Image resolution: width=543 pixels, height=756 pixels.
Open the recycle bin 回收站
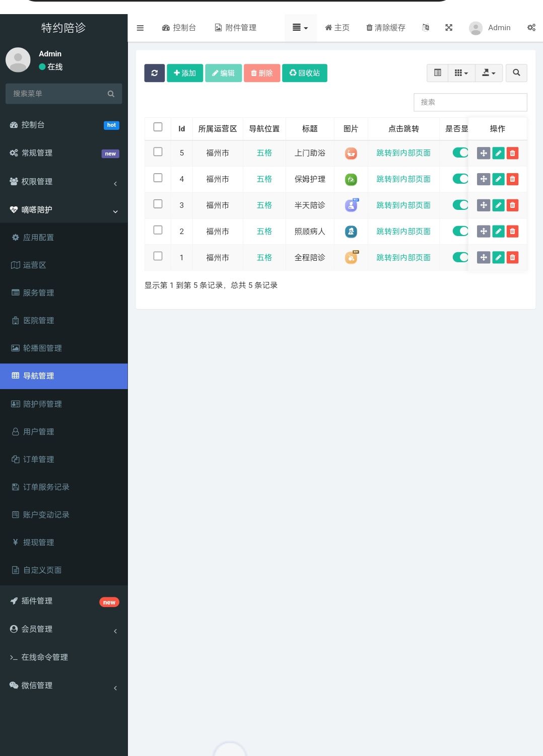(x=304, y=73)
